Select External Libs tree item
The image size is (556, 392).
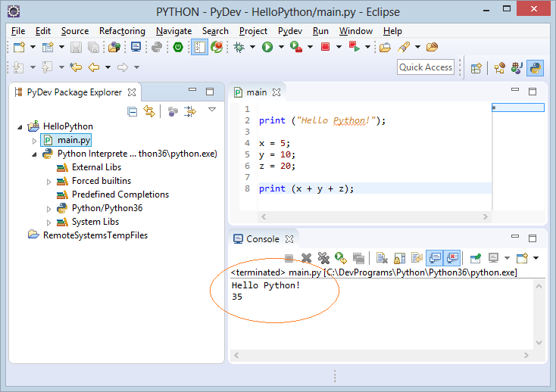(89, 167)
